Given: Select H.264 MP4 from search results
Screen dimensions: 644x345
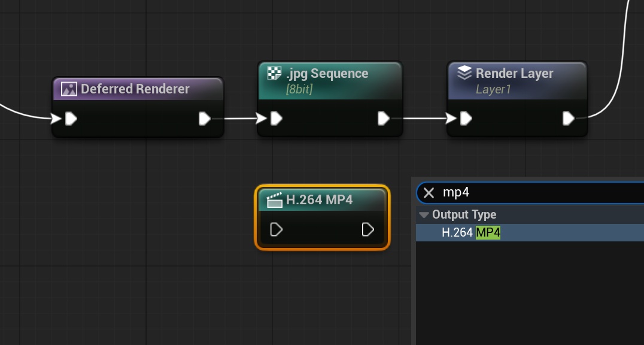Looking at the screenshot, I should point(470,232).
